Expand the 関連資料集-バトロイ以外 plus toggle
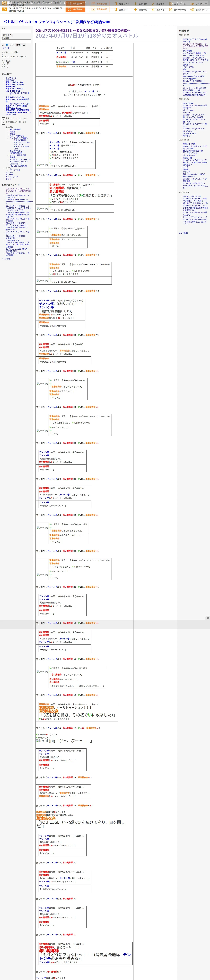The image size is (210, 980). [3, 123]
